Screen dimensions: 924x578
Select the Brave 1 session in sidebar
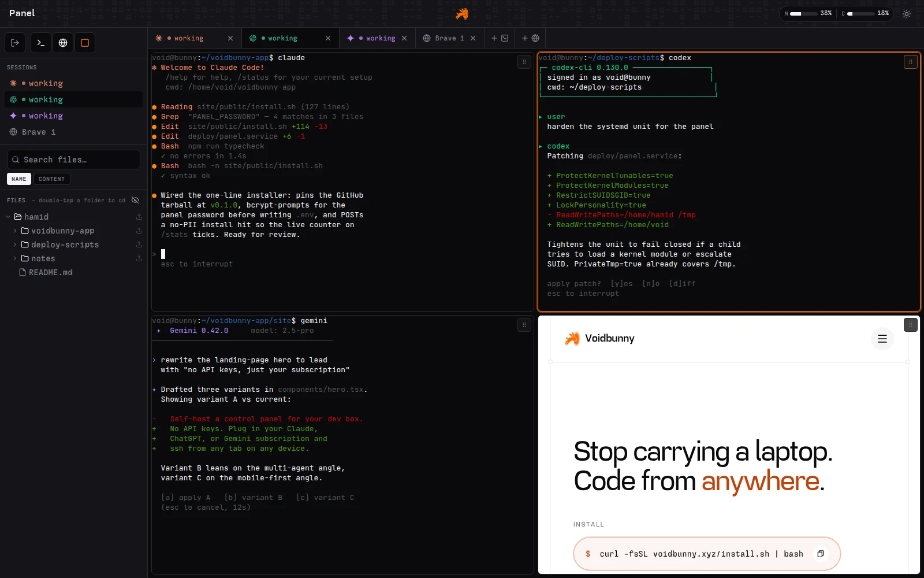(x=73, y=132)
